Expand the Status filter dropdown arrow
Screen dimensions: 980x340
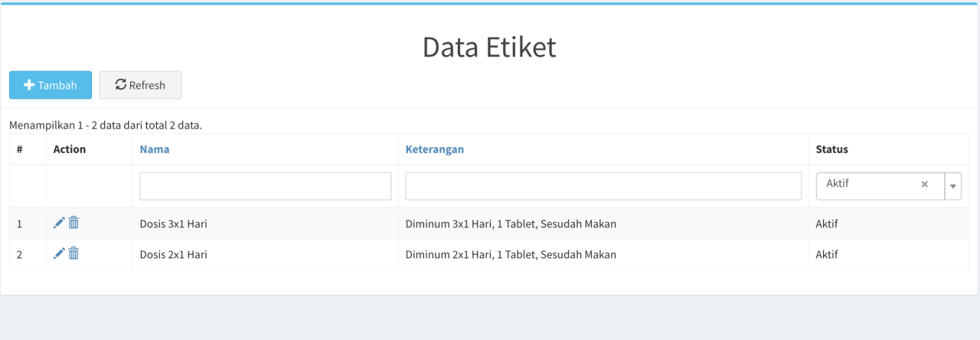point(953,186)
